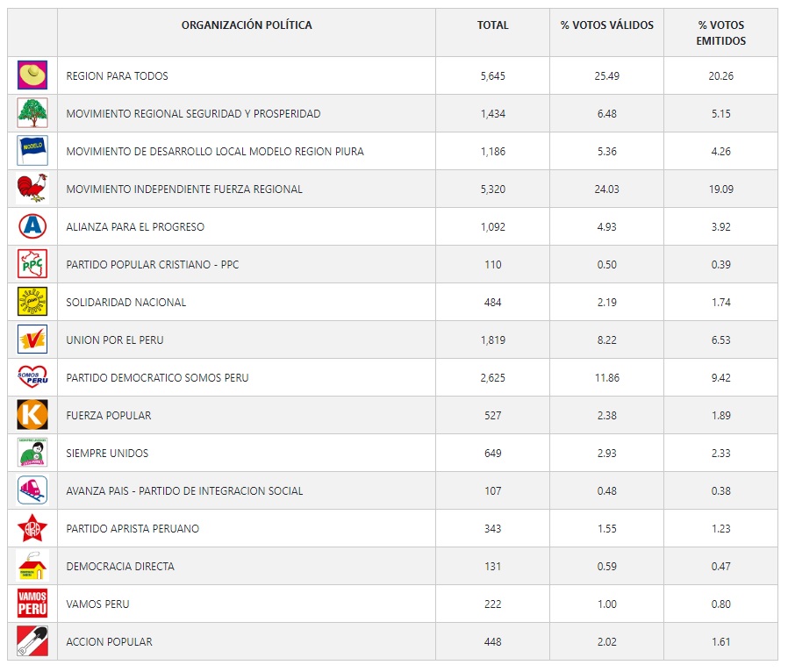Click the Somos Peru heart logo
788x672 pixels.
(x=32, y=377)
